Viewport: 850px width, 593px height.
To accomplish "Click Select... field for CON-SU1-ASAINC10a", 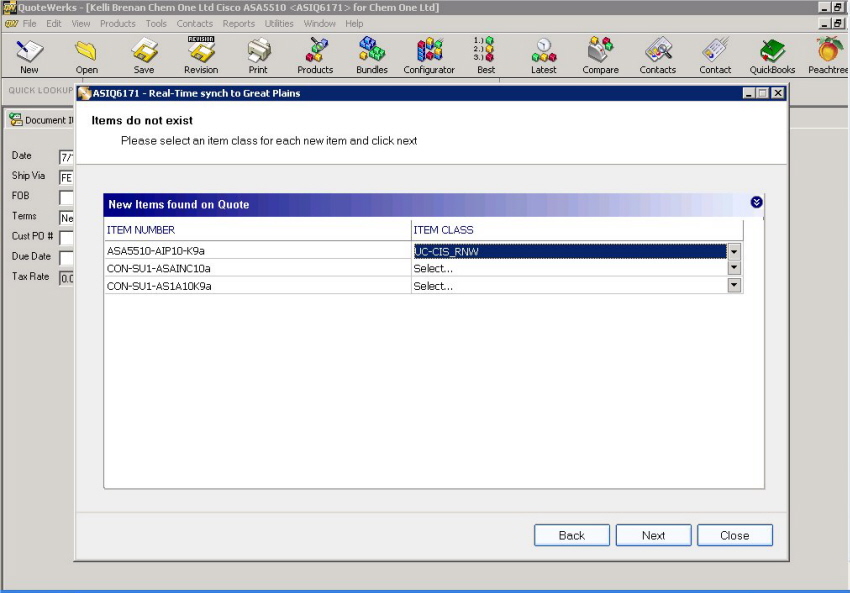I will click(x=569, y=268).
